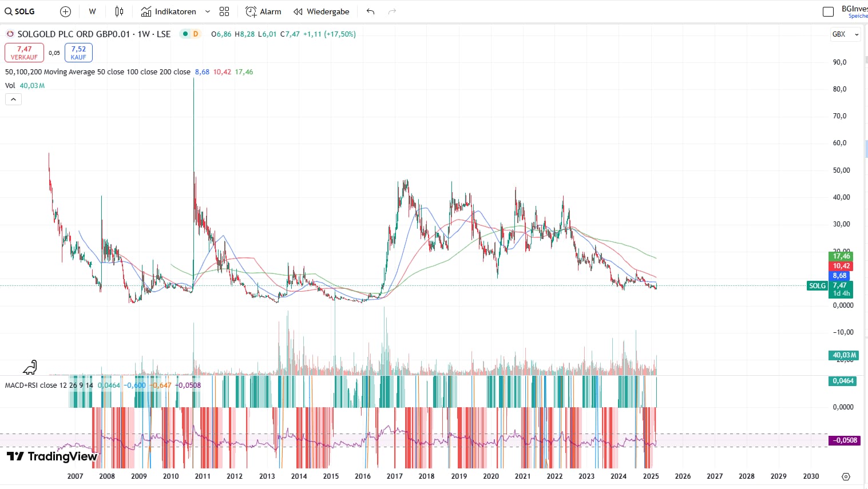Click the 0,0464 MACD label on scale
The image size is (868, 489).
coord(843,381)
